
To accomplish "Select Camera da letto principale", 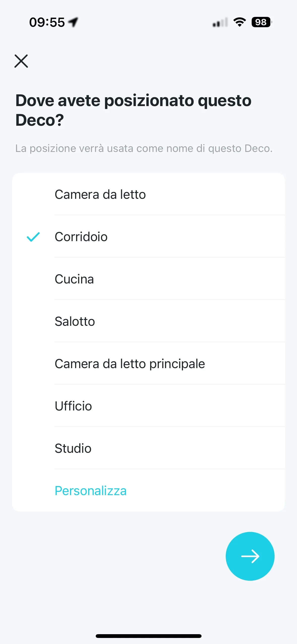I will (130, 364).
